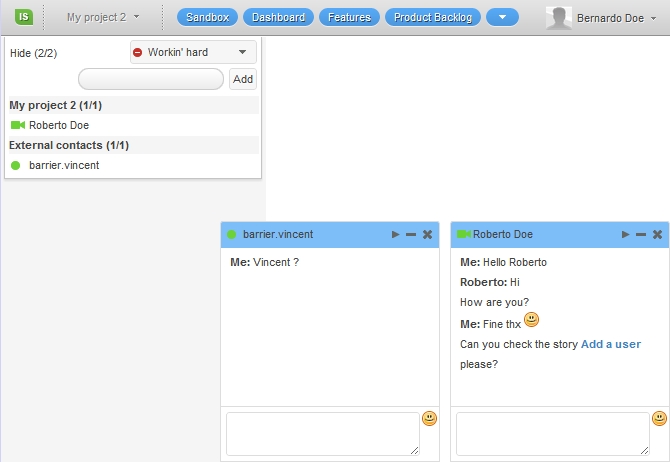Click Roberto Doe chat window title

(x=502, y=234)
